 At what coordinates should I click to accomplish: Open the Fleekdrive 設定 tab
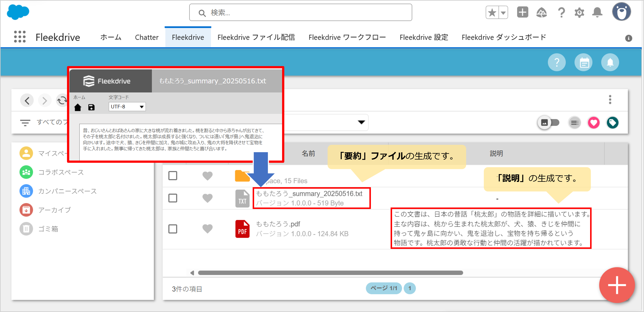424,37
